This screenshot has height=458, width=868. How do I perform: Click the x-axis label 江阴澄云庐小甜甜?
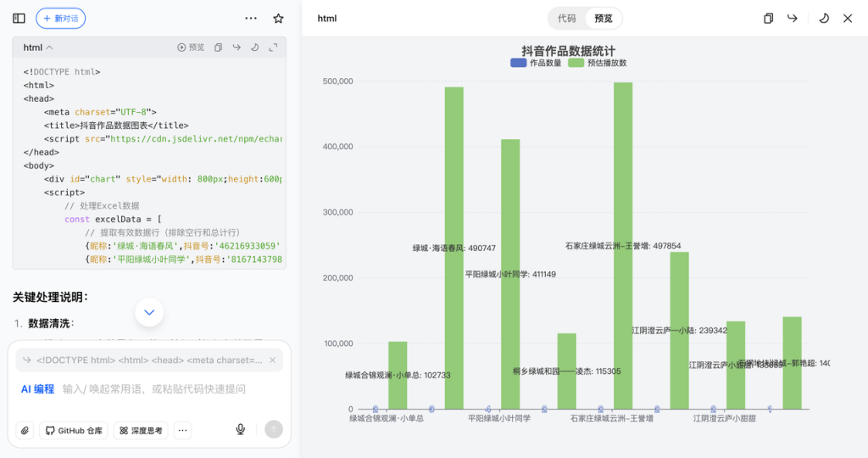pos(724,418)
